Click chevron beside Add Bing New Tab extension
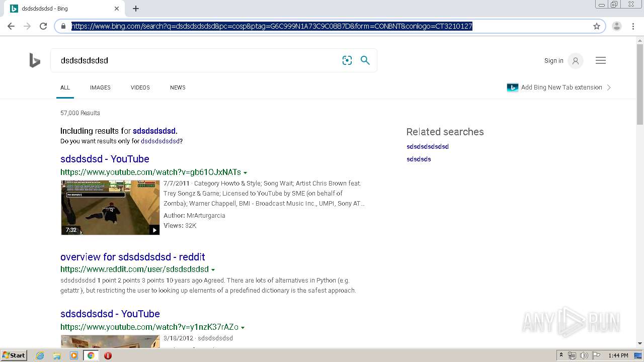This screenshot has width=644, height=362. click(x=609, y=87)
